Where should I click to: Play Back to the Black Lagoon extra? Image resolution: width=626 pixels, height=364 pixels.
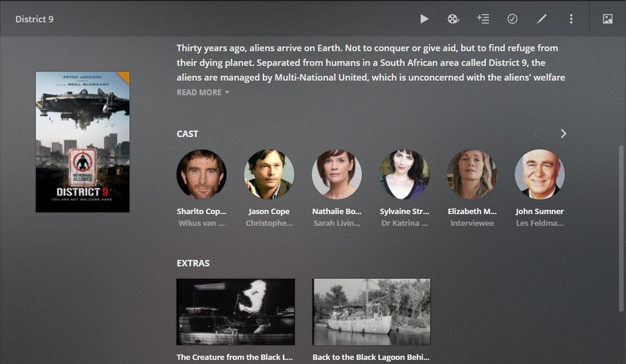(x=371, y=312)
